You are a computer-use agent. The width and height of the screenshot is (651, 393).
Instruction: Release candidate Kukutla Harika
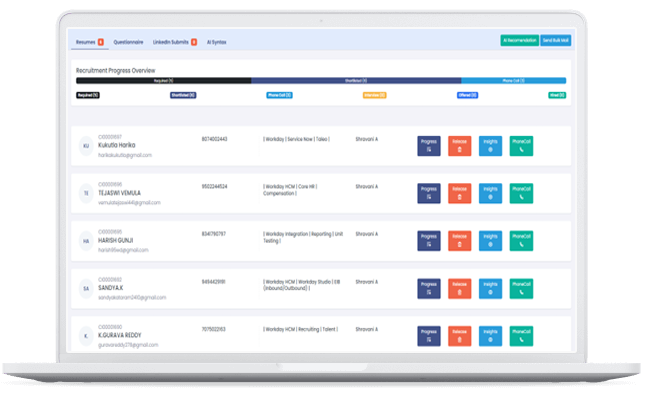click(459, 146)
